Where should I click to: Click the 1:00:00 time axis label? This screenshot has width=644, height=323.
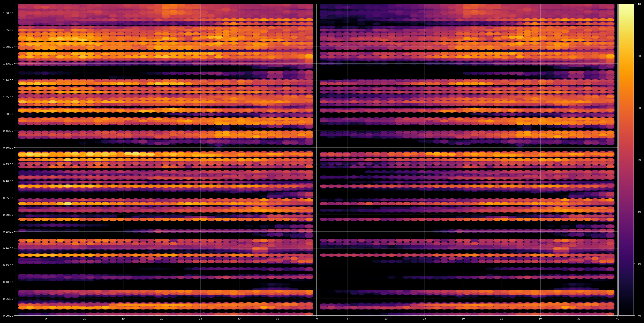tap(8, 114)
